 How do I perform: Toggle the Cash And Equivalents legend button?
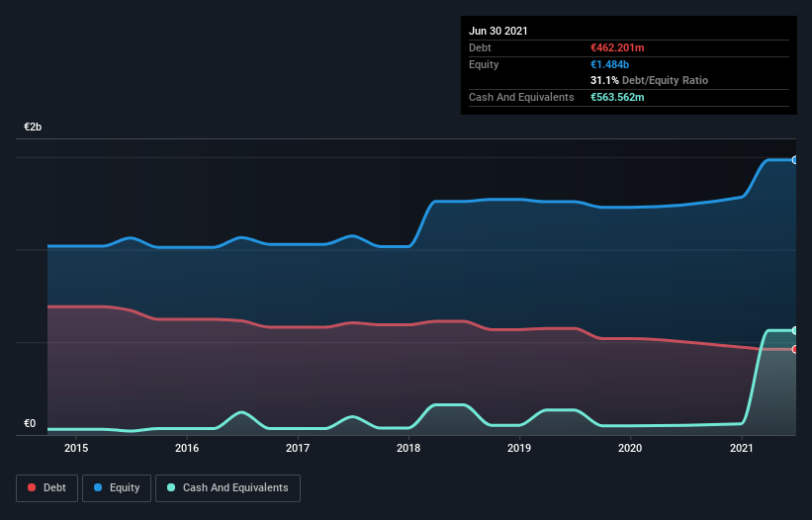[x=227, y=488]
